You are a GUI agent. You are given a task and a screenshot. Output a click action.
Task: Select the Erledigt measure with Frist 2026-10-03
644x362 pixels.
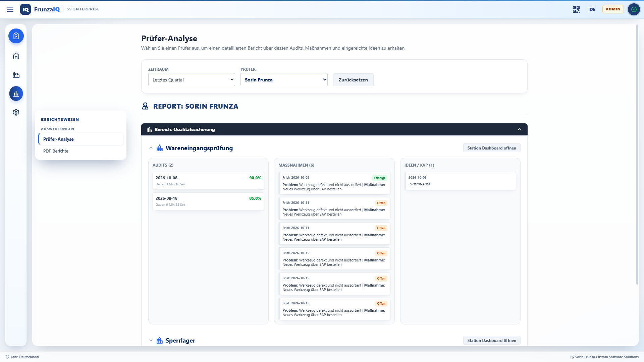coord(334,183)
